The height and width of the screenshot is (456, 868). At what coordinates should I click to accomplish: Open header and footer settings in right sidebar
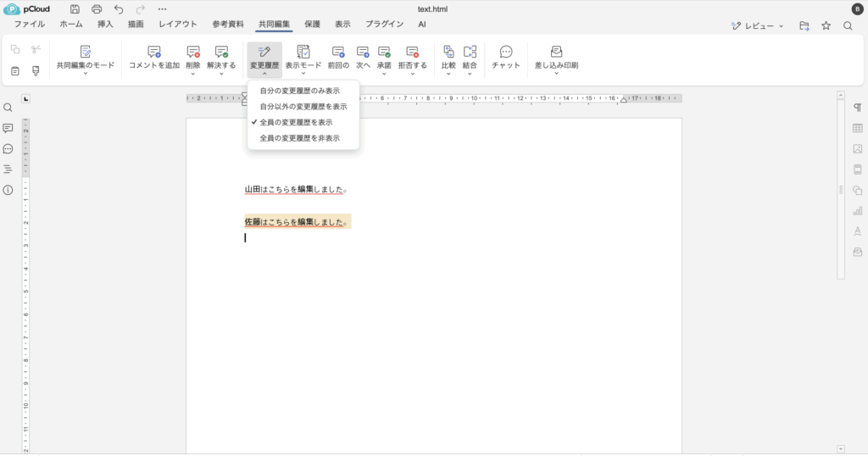[x=858, y=170]
